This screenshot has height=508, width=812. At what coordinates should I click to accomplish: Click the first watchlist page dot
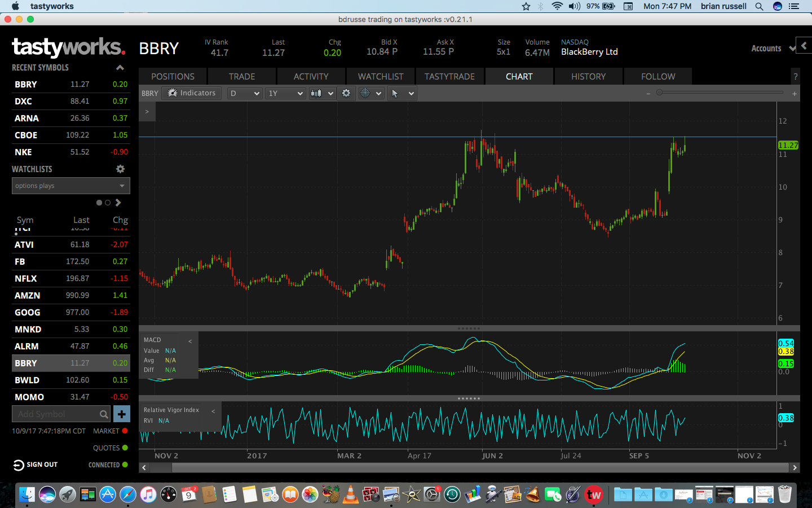[99, 203]
